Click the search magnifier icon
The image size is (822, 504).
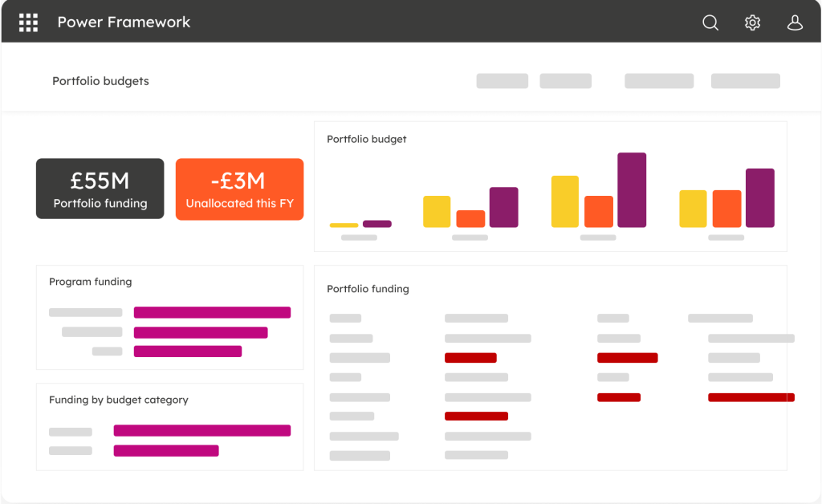point(710,22)
